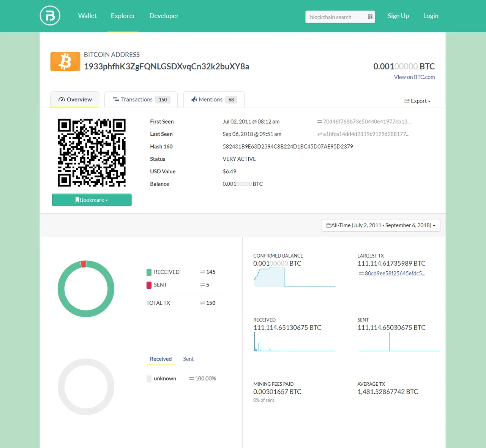Open last seen transaction a1bfca14dd4d...
Viewport: 486px width, 448px height.
click(366, 134)
